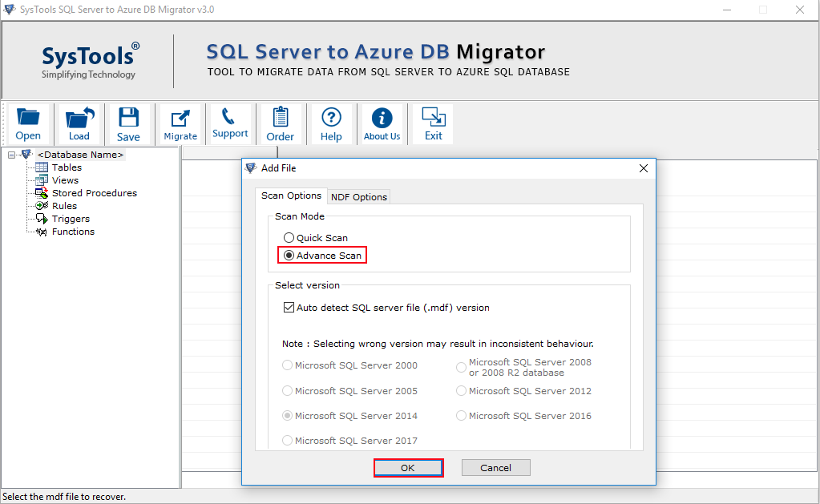The height and width of the screenshot is (504, 820).
Task: Click the Open folder toolbar icon
Action: point(28,123)
